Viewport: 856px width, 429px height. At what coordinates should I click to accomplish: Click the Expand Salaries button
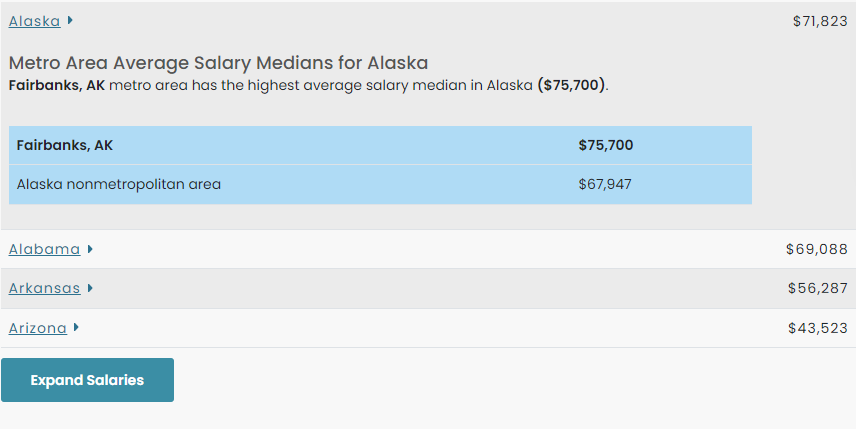87,380
